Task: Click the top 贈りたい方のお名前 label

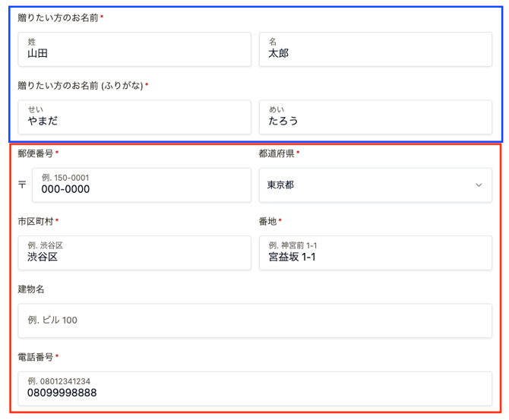Action: [58, 17]
